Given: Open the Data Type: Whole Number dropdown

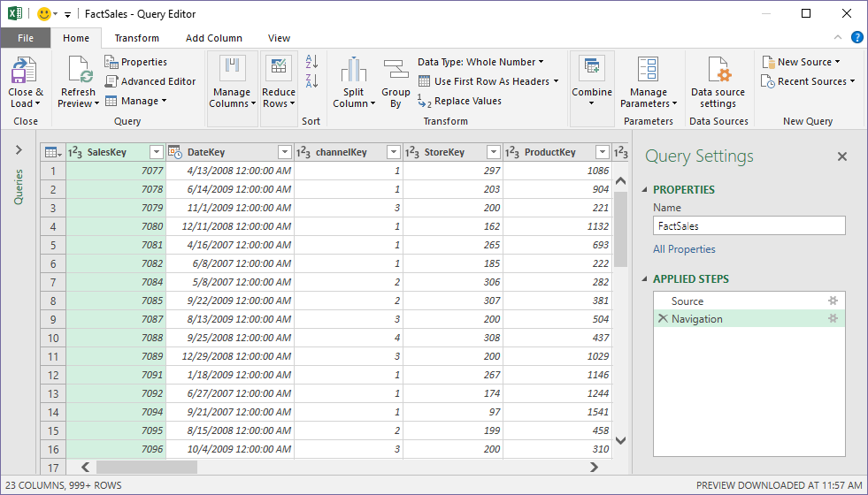Looking at the screenshot, I should point(480,62).
